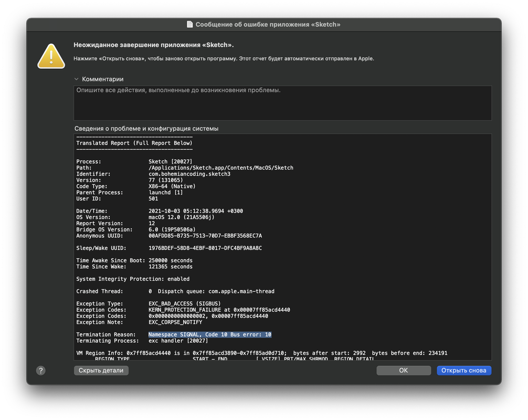Viewport: 528px width, 420px height.
Task: Click the yellow warning triangle icon
Action: coord(51,56)
